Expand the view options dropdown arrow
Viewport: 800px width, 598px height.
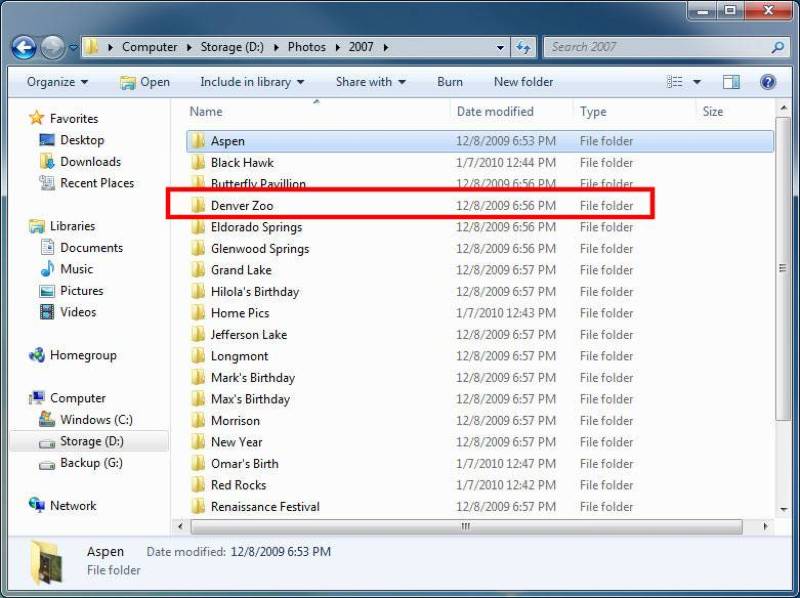click(697, 82)
